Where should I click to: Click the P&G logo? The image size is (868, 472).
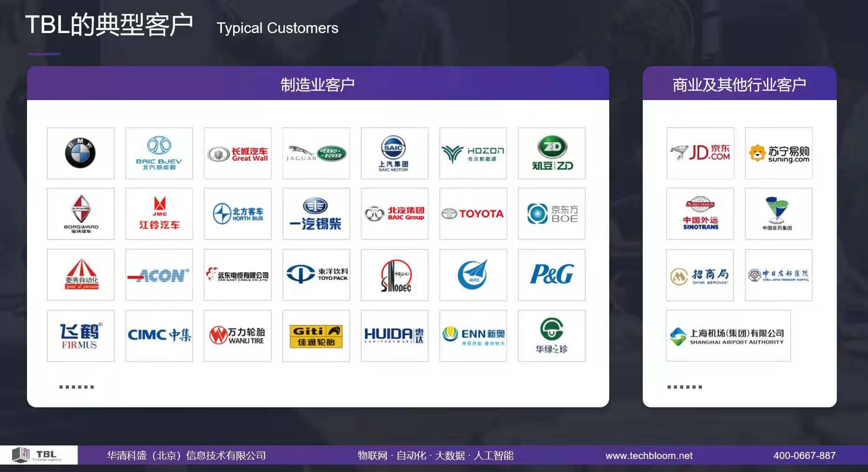tap(552, 275)
